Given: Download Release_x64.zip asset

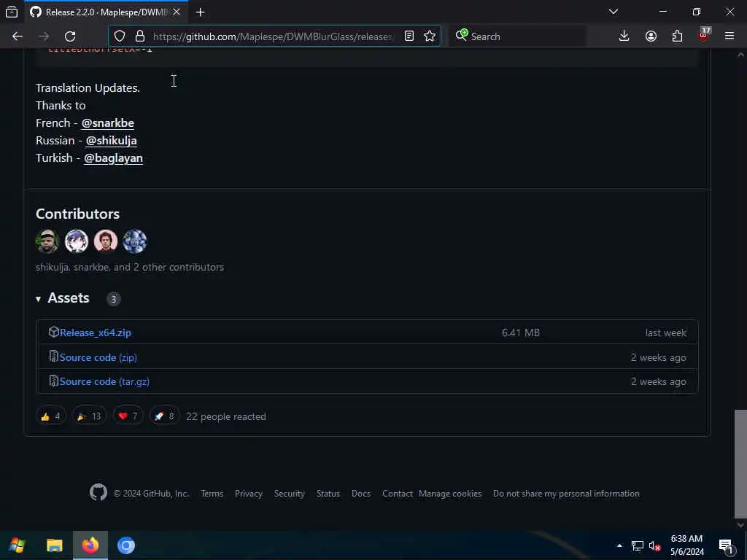Looking at the screenshot, I should [96, 332].
